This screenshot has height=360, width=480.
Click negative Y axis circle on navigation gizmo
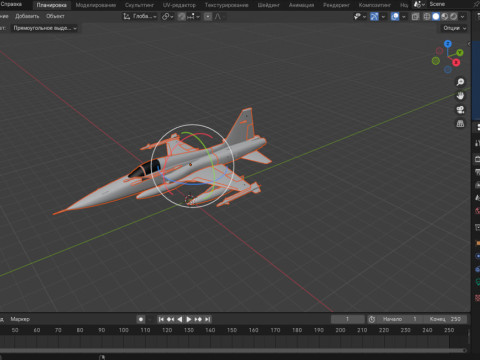coord(436,61)
